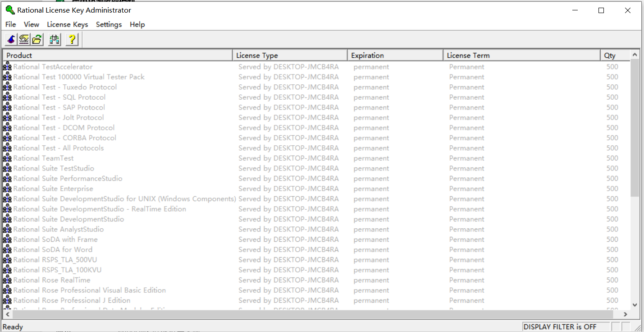Click network icon beside Rational Suite AnalystStudio
The height and width of the screenshot is (332, 644).
pyautogui.click(x=7, y=229)
